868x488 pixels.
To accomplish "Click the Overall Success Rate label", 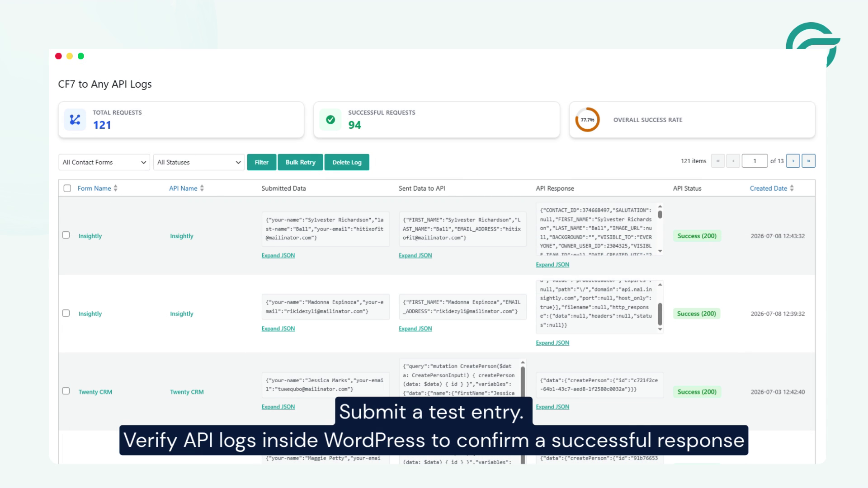I will (647, 120).
